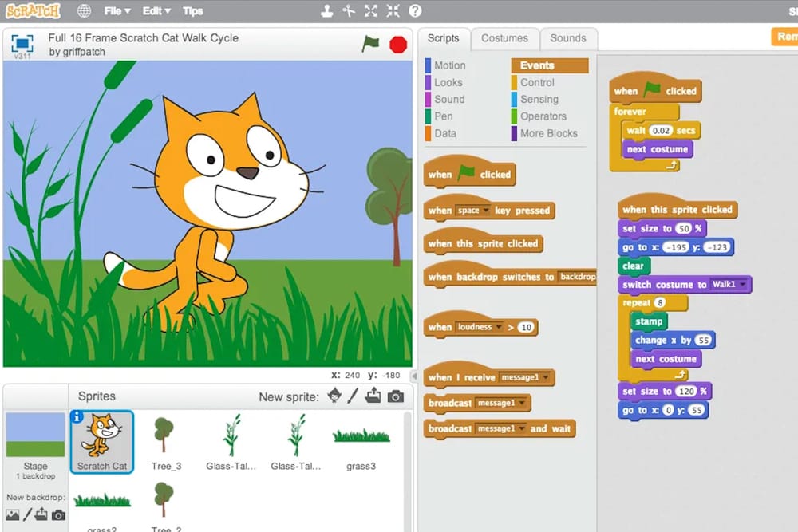Click the green flag above the stage

coord(370,44)
